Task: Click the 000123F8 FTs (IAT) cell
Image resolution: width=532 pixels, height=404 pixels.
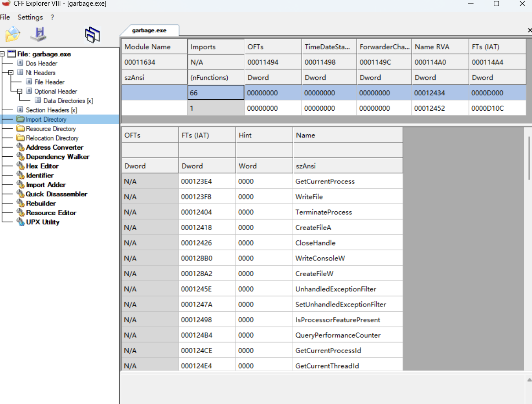Action: click(207, 197)
